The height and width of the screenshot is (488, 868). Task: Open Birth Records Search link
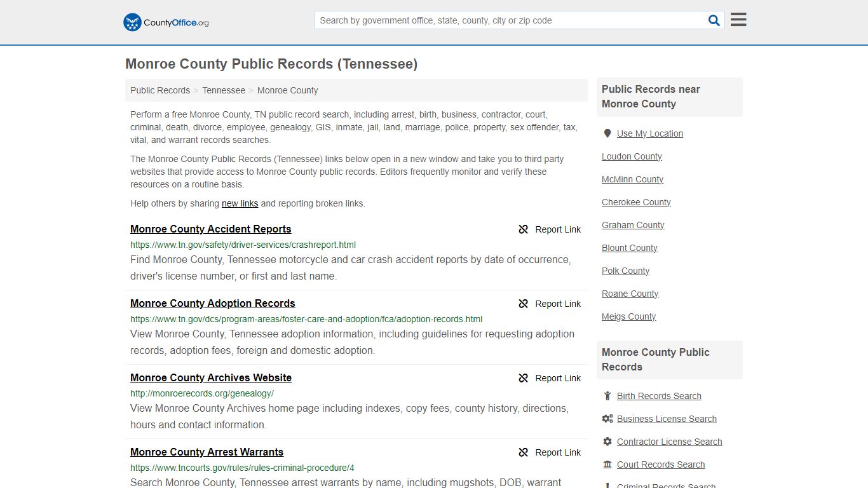point(659,396)
